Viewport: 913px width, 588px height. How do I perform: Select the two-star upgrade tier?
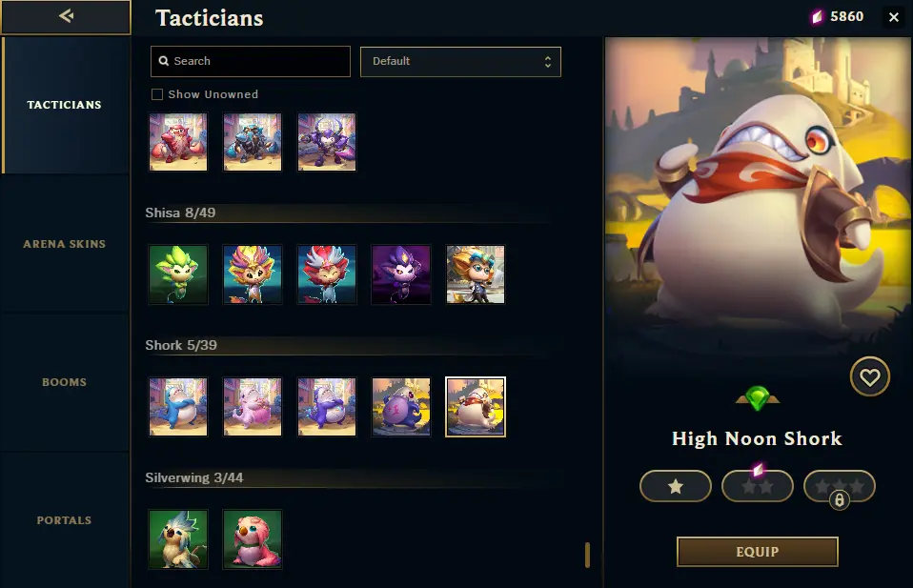coord(757,486)
